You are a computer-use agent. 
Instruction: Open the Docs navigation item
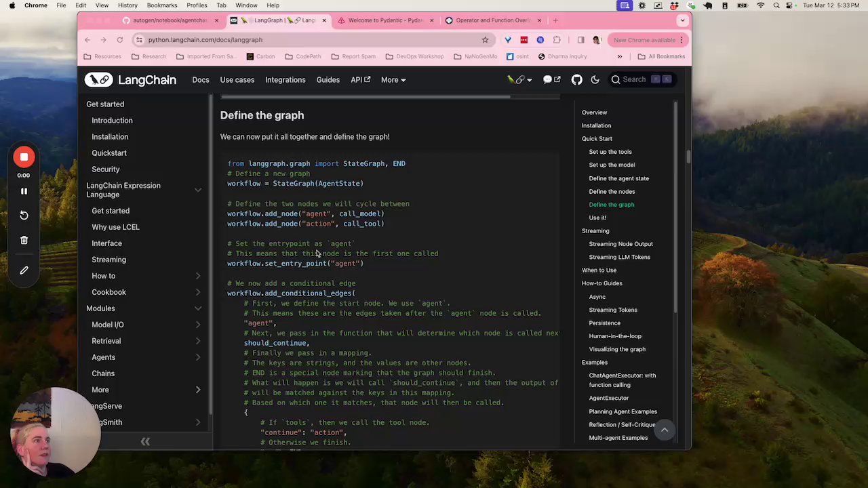(x=201, y=80)
